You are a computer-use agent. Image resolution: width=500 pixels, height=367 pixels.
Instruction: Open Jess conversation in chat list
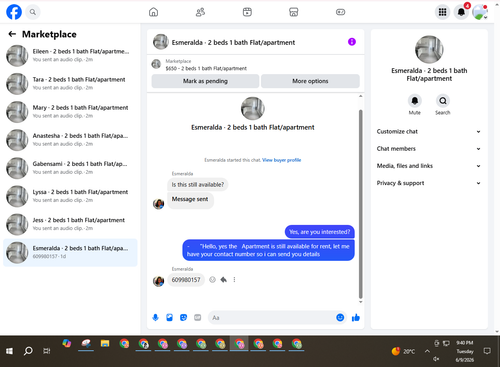pos(70,224)
